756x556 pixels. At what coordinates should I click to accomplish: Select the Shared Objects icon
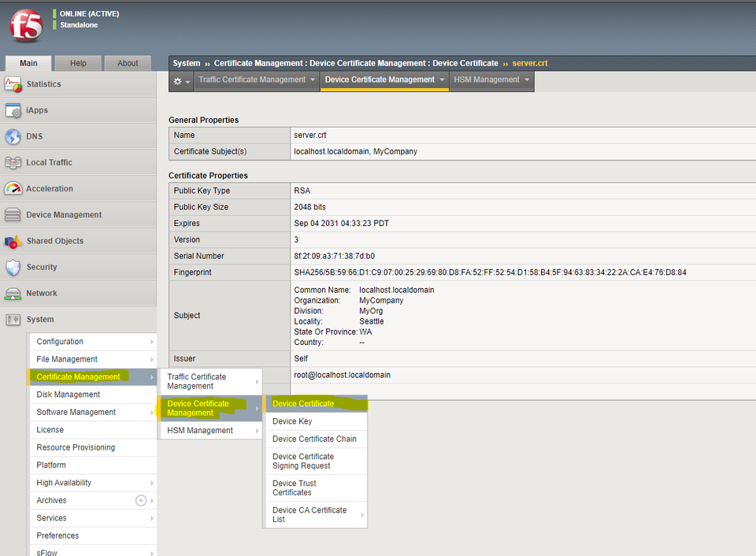click(x=13, y=241)
